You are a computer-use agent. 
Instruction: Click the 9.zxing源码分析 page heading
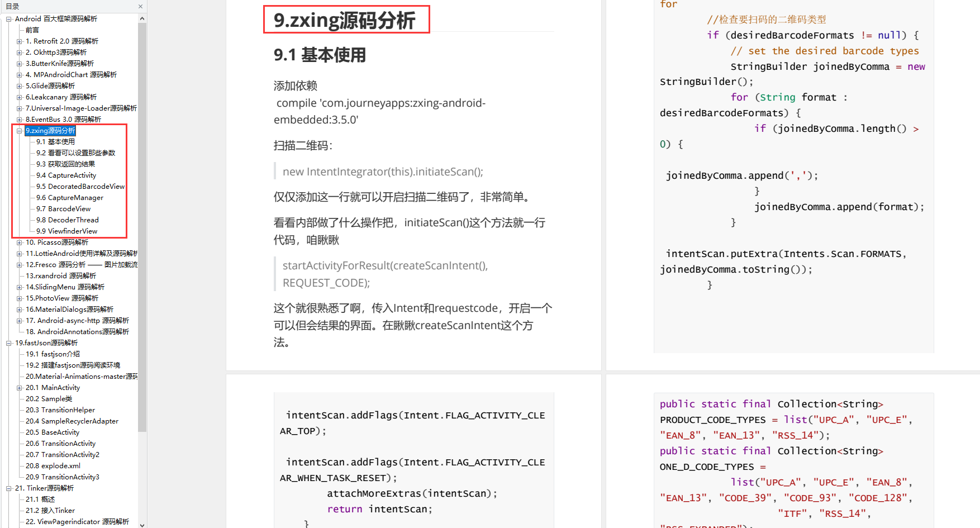click(345, 20)
